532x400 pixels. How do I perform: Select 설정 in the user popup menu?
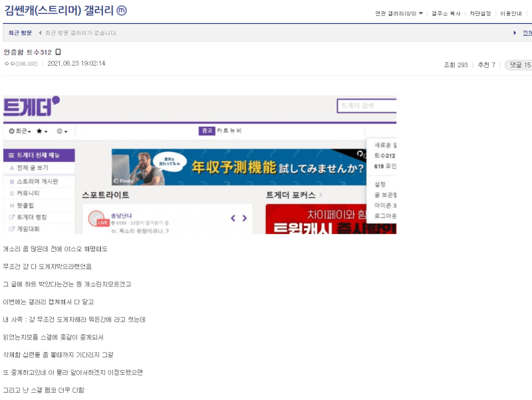[x=380, y=185]
